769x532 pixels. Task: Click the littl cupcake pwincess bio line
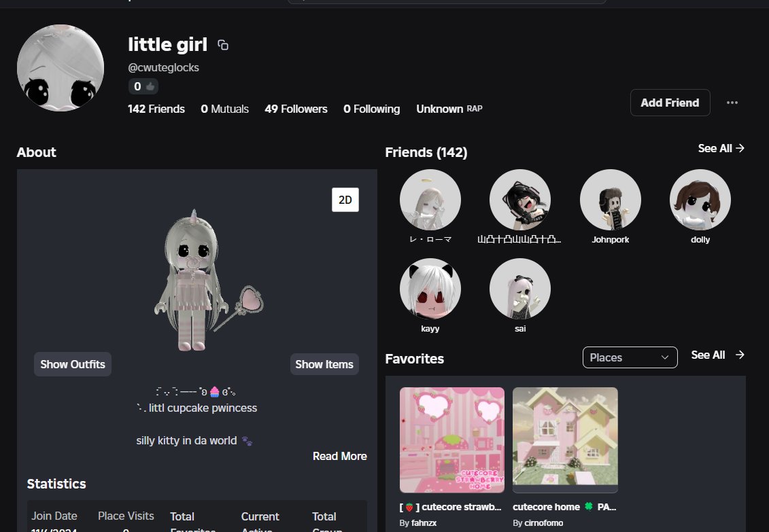coord(196,408)
